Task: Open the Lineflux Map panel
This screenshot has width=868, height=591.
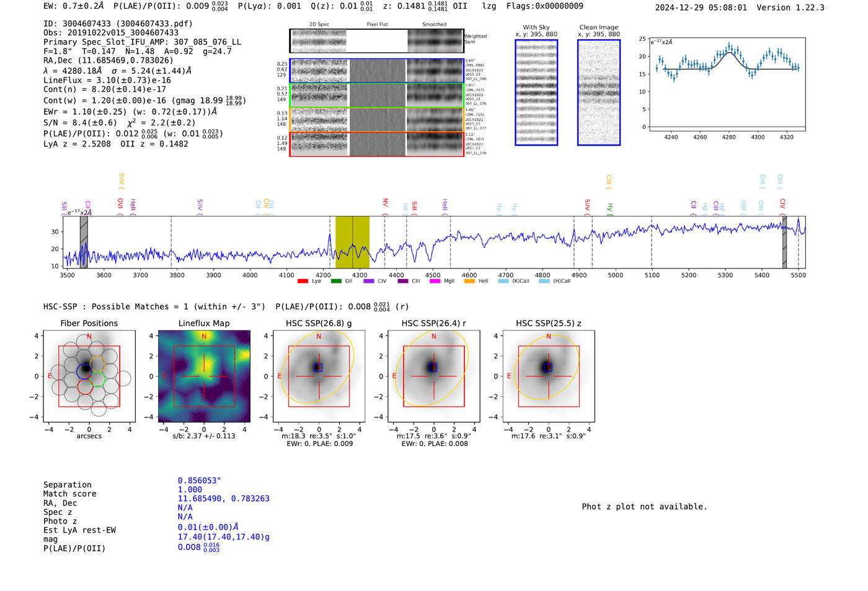Action: pyautogui.click(x=204, y=376)
